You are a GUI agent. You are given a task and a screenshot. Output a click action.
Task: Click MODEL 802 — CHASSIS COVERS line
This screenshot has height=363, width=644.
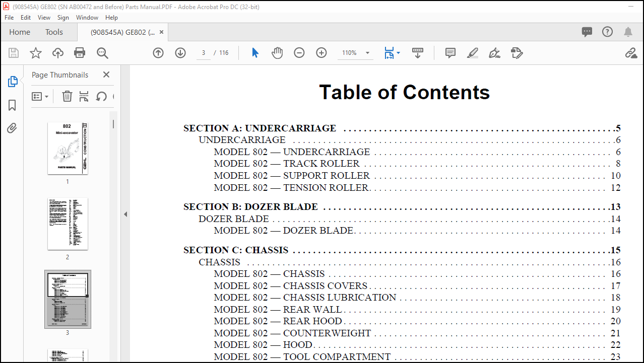[x=417, y=286]
